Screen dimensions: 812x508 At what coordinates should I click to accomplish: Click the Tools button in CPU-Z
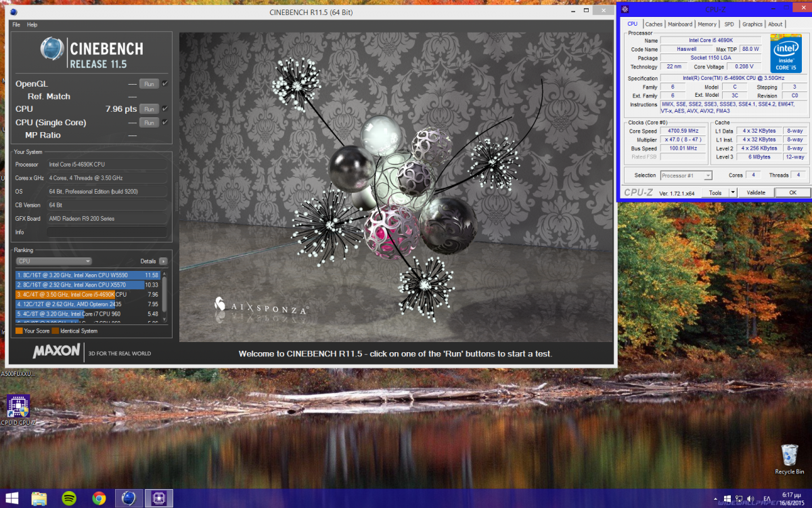click(x=715, y=192)
